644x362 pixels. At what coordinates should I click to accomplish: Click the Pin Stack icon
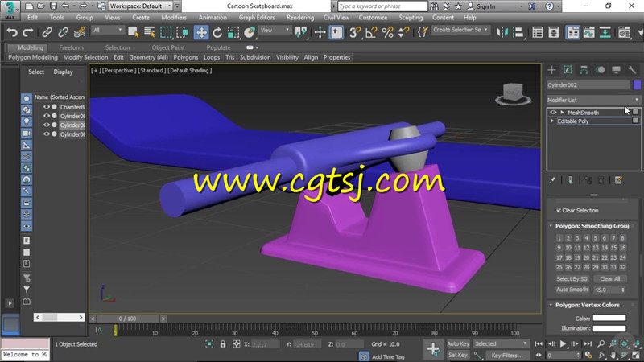pyautogui.click(x=552, y=180)
